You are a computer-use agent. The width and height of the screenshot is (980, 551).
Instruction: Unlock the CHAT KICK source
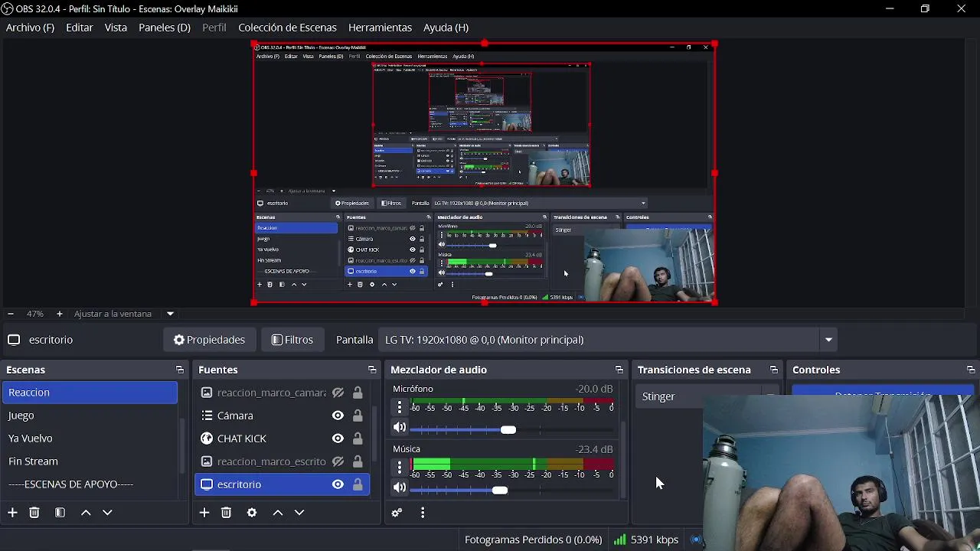[x=358, y=439]
